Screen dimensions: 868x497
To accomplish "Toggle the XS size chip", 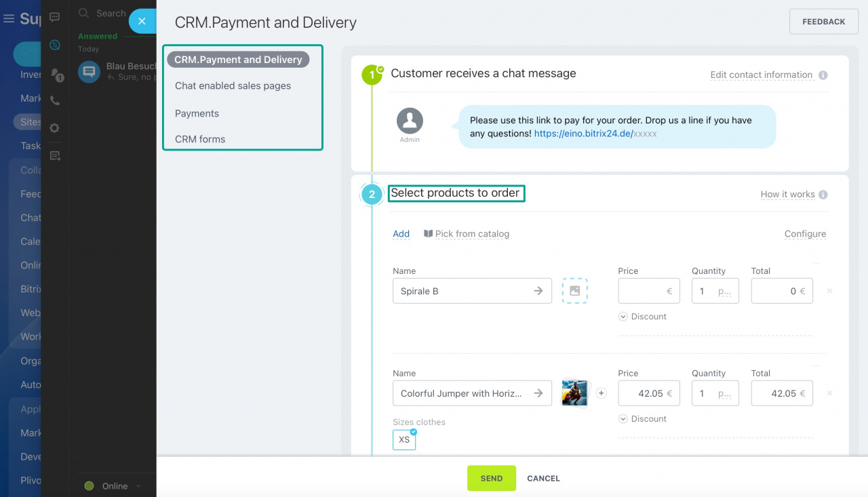I will point(404,439).
